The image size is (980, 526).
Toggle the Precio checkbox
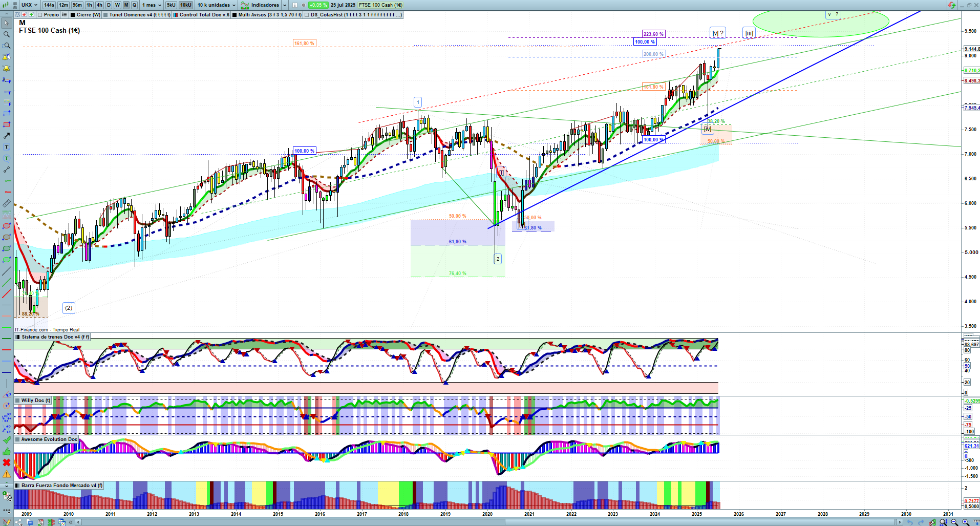40,15
